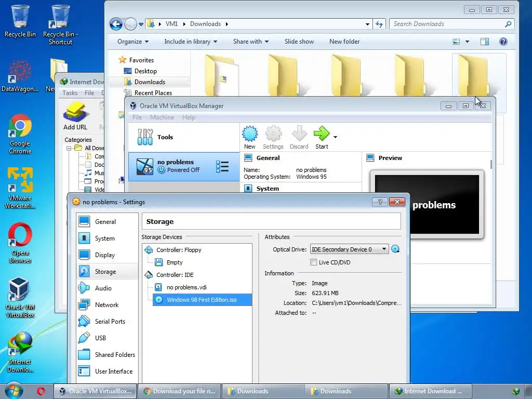Open the USB settings category
Image resolution: width=532 pixels, height=399 pixels.
(x=107, y=338)
